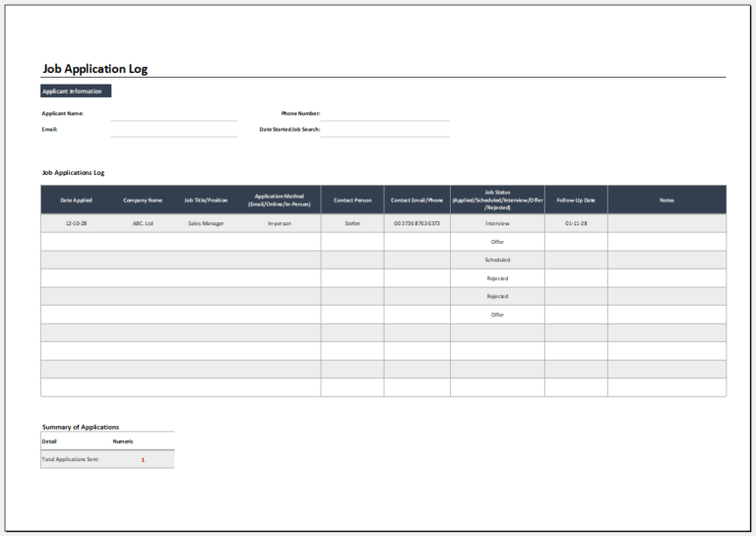Click the Numeric column label
The image size is (756, 536).
(x=123, y=442)
